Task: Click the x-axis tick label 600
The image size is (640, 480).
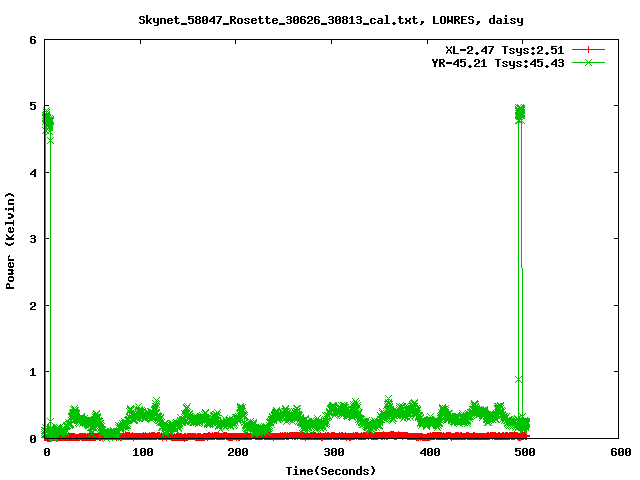Action: click(620, 452)
